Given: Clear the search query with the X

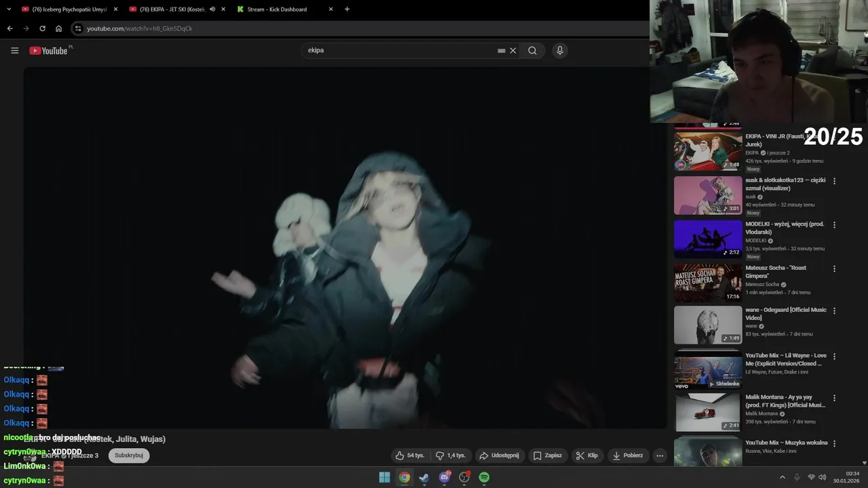Looking at the screenshot, I should 513,50.
